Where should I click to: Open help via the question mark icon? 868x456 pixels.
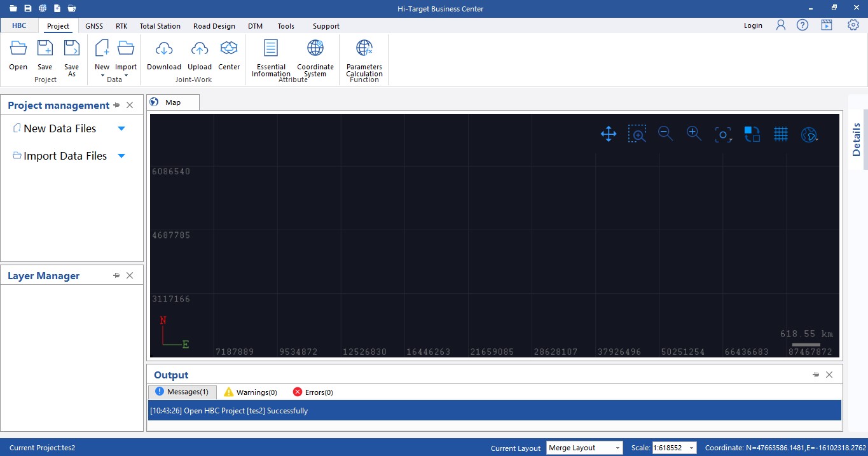[x=803, y=25]
